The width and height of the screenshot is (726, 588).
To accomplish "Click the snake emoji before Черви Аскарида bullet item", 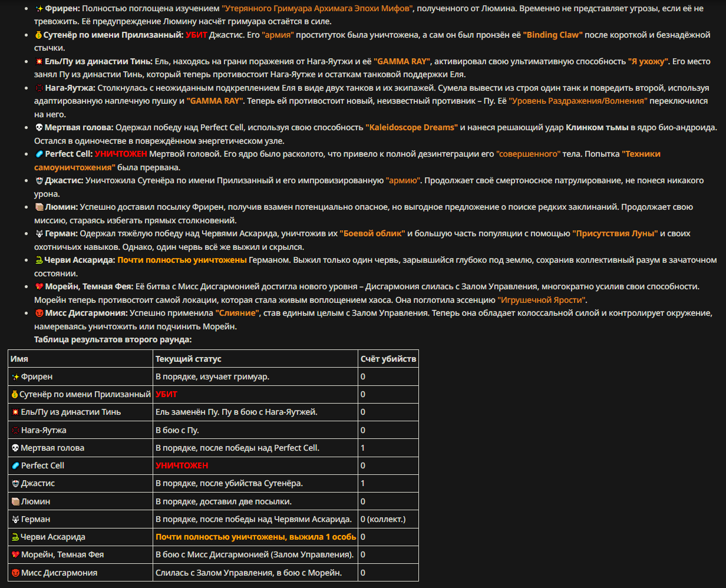I will click(39, 260).
